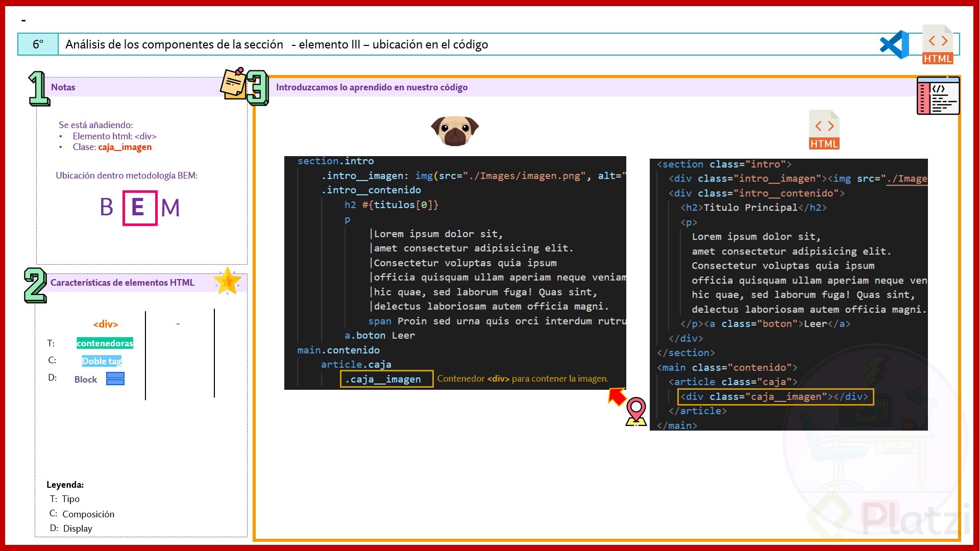This screenshot has width=980, height=551.
Task: Click 'D: Display' legend entry
Action: point(71,529)
